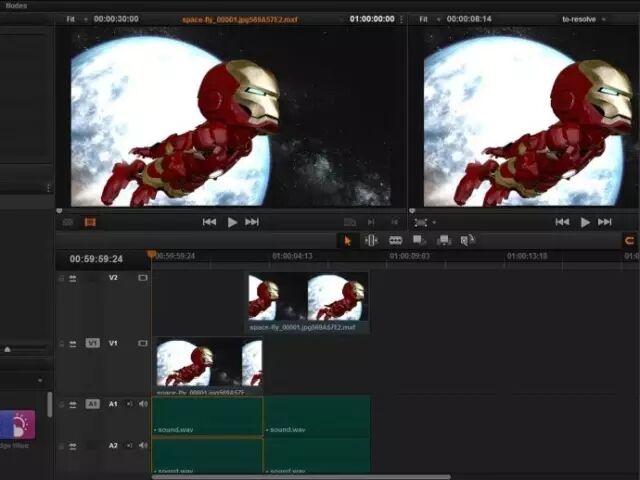Click the source viewer 01:00:00:00 timecode
This screenshot has height=480, width=640.
[x=372, y=19]
